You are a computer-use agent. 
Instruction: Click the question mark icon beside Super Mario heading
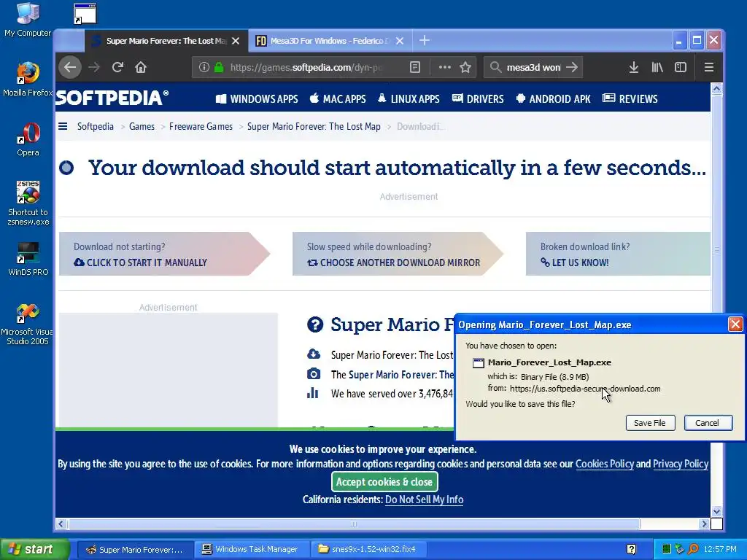click(x=315, y=324)
